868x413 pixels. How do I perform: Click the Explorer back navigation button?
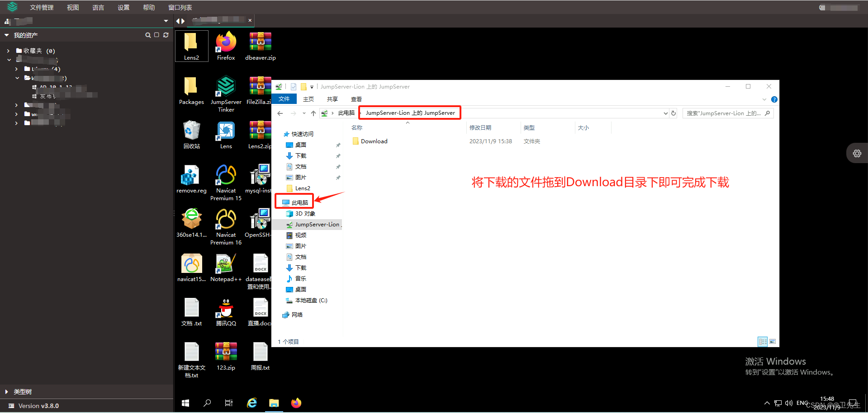(280, 113)
